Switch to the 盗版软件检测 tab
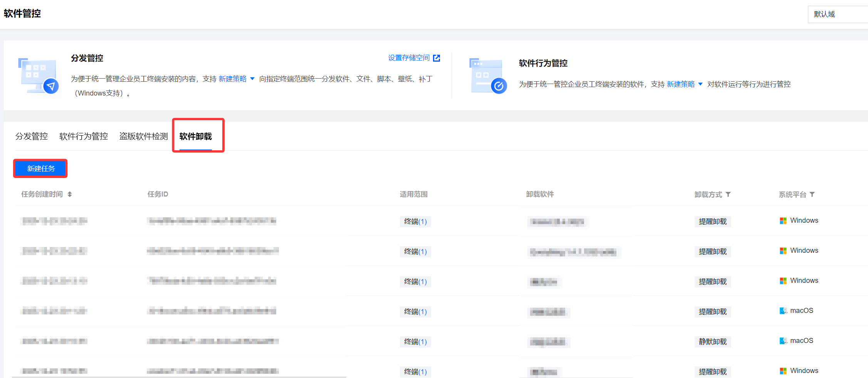The width and height of the screenshot is (868, 378). coord(143,136)
